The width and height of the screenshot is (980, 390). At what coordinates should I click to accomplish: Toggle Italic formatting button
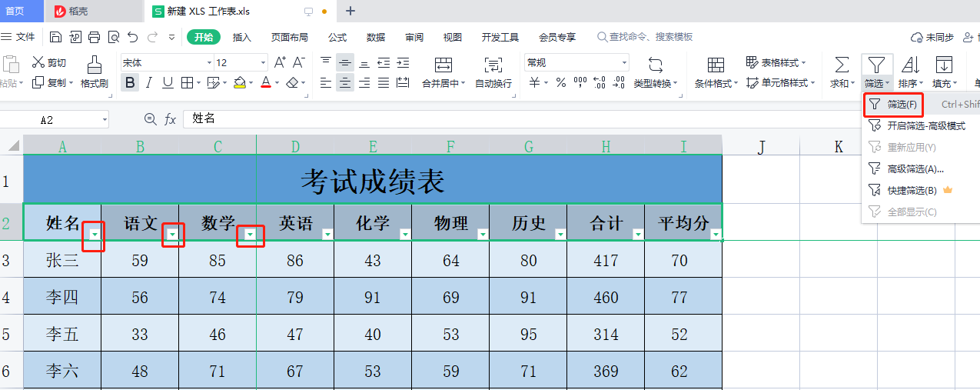(148, 83)
